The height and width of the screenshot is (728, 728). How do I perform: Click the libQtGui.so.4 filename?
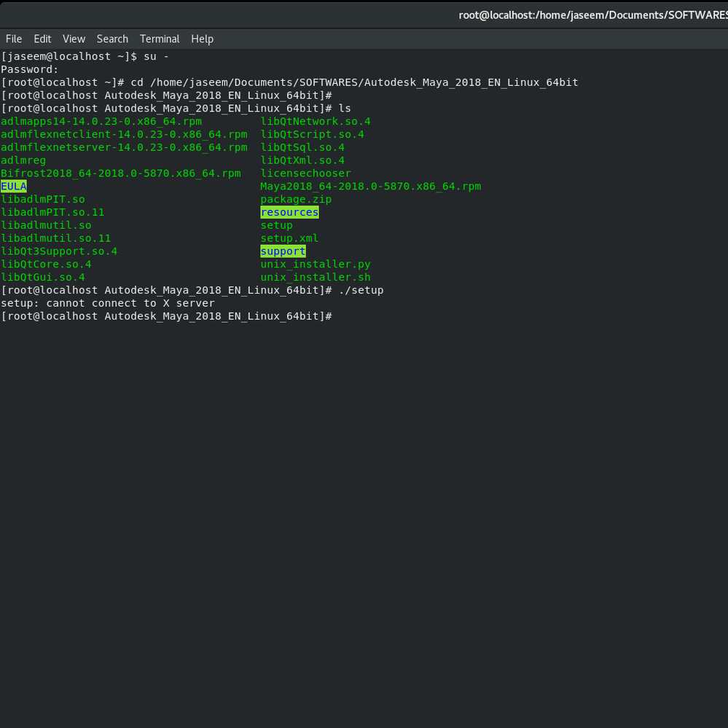(43, 277)
